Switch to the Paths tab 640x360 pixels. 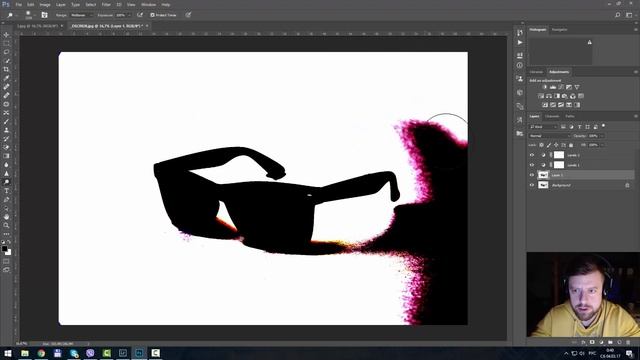(570, 116)
